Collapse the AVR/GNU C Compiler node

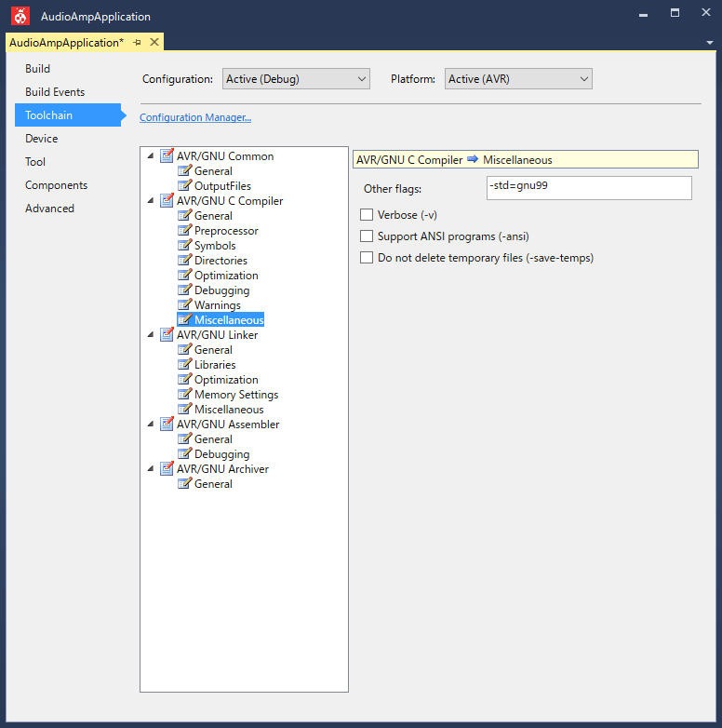coord(151,200)
